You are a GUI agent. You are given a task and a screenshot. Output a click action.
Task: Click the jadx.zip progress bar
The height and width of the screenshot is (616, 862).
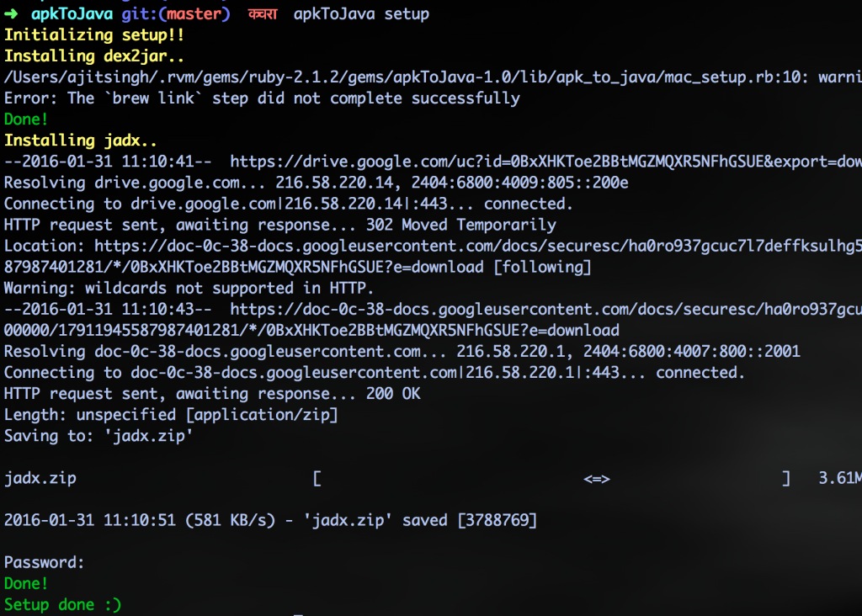pyautogui.click(x=551, y=479)
